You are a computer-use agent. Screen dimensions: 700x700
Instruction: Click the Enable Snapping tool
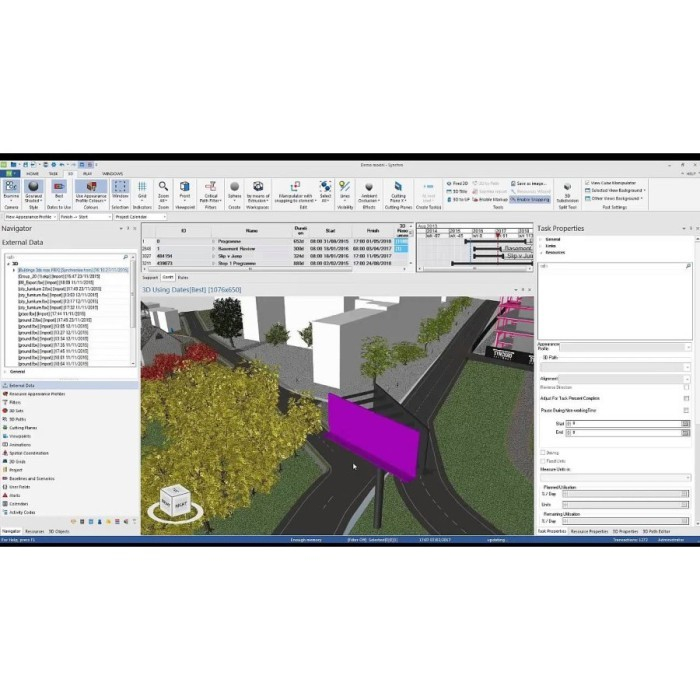click(x=530, y=200)
